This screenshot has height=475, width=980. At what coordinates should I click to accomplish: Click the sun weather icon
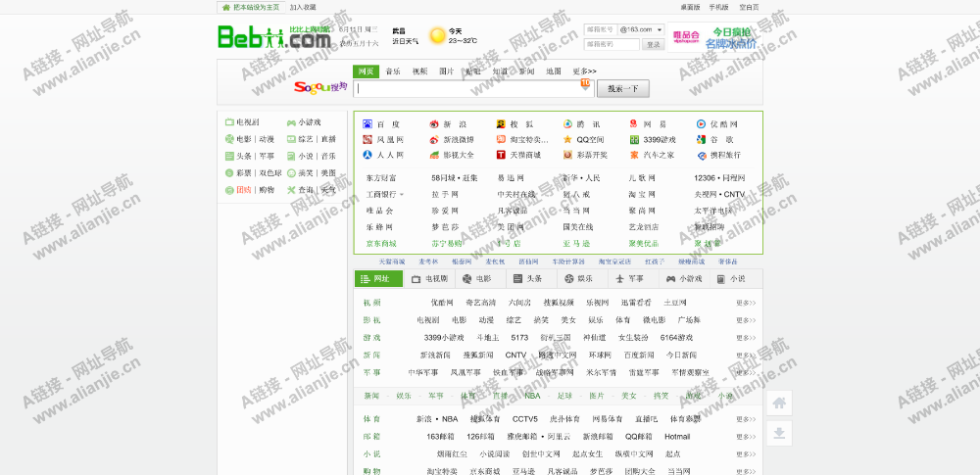coord(437,35)
